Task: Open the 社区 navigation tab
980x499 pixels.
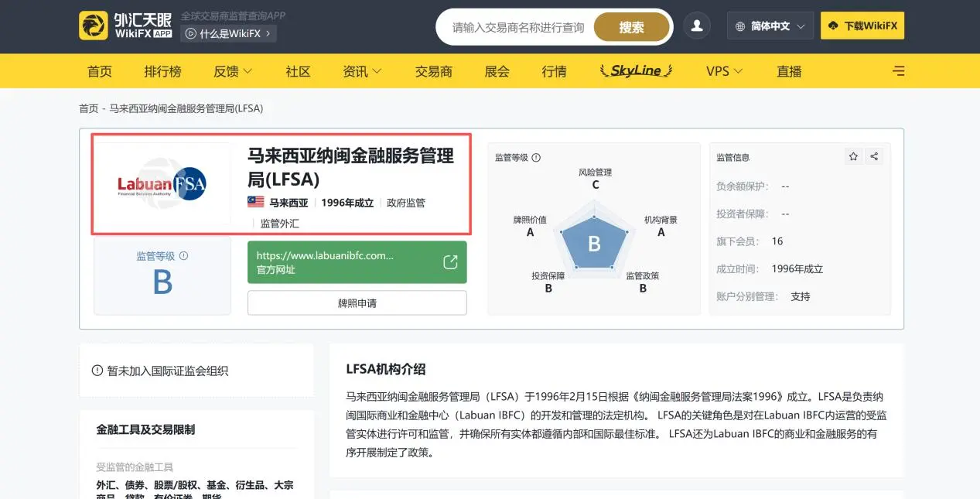Action: (298, 71)
